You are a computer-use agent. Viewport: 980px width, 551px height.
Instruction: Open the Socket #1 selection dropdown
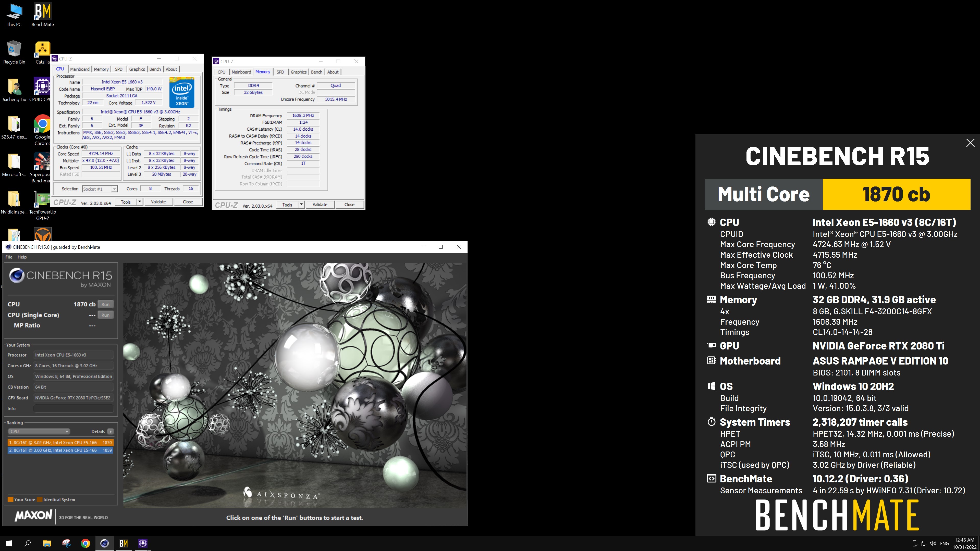coord(100,189)
